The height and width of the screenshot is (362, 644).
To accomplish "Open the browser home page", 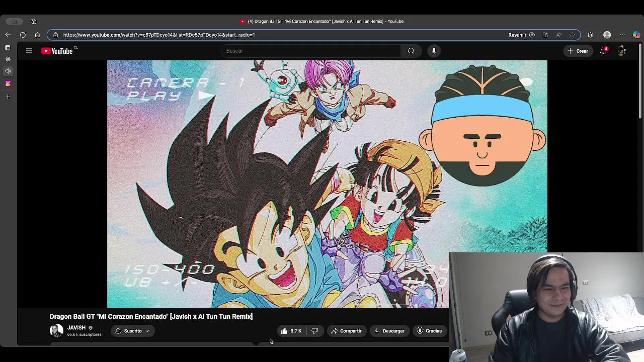I will click(x=37, y=35).
